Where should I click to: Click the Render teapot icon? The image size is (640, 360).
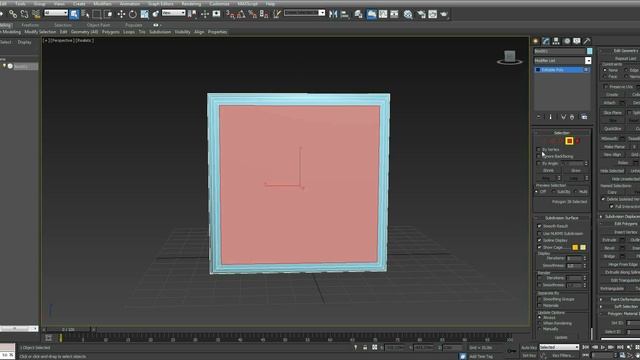[x=444, y=14]
